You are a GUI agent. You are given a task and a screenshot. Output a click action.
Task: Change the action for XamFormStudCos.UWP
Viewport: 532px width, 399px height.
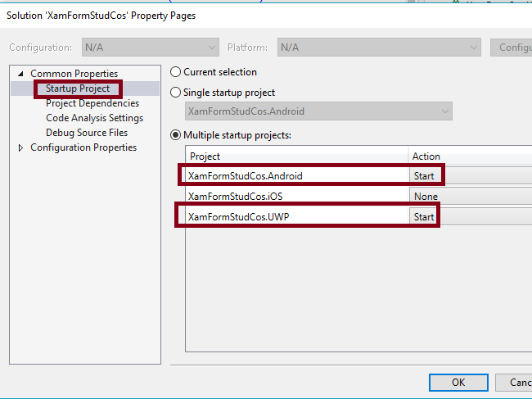tap(470, 217)
